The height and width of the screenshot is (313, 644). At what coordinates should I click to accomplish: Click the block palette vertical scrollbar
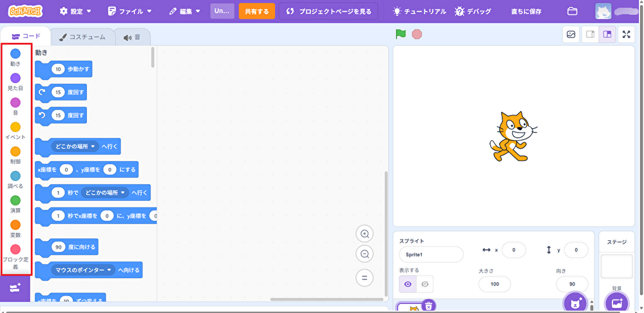click(153, 57)
